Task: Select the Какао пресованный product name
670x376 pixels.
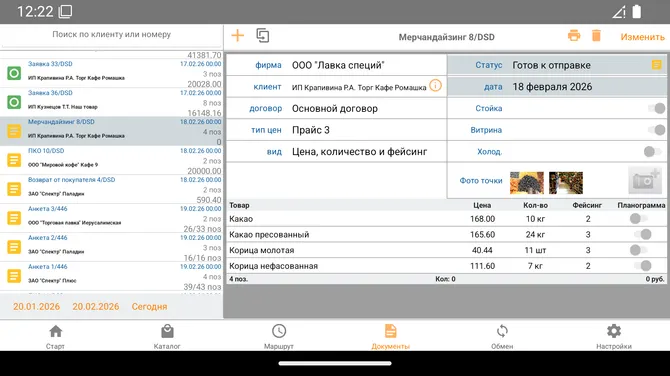Action: click(269, 235)
